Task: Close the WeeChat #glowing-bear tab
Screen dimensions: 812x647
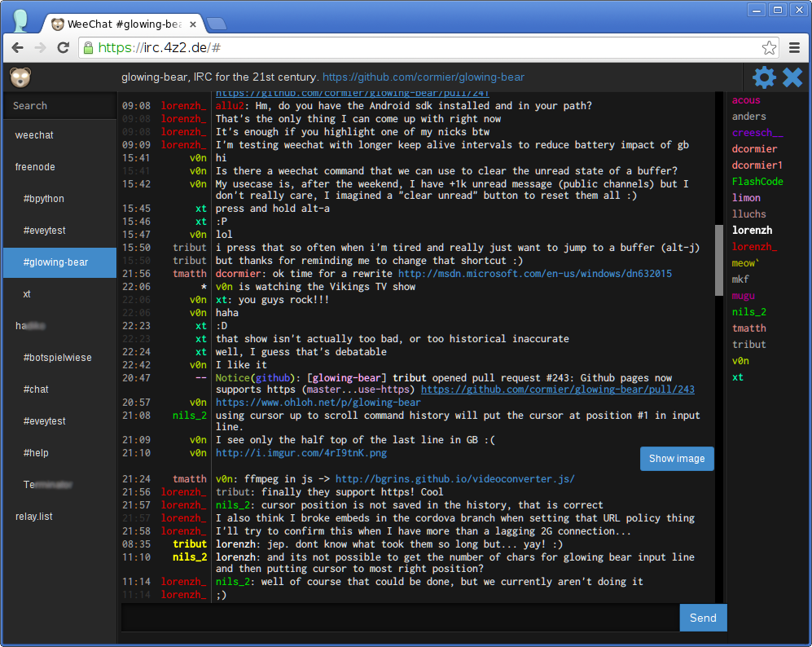Action: click(193, 24)
